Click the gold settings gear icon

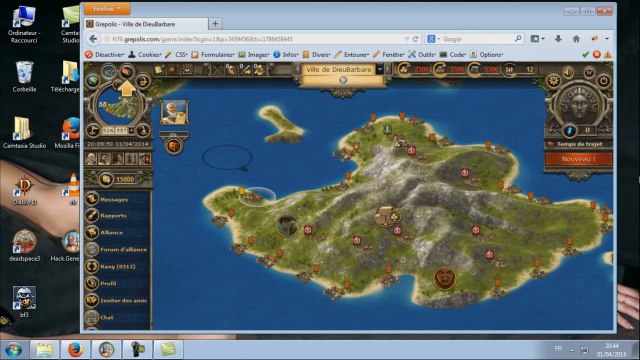coord(553,80)
